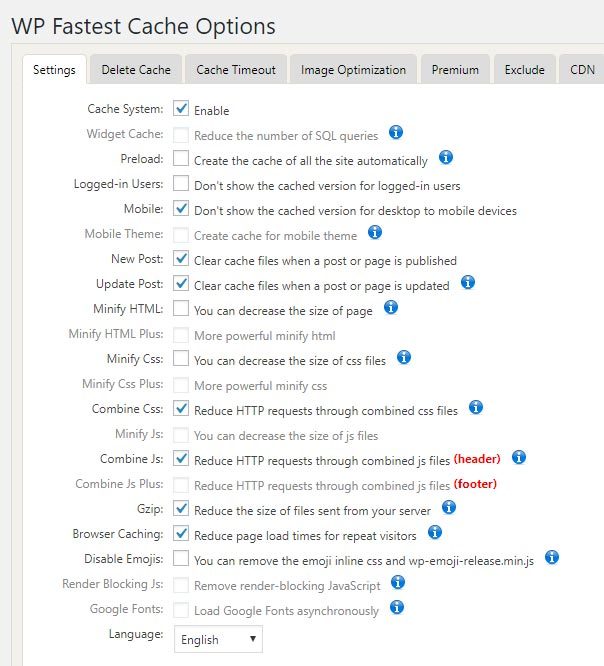Open info icon beside Preload option
604x666 pixels.
click(446, 158)
